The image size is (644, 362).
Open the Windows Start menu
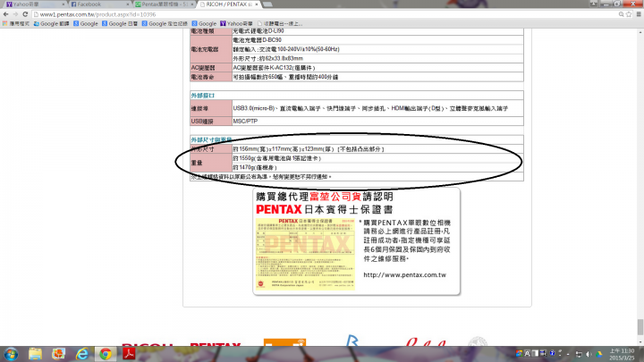click(11, 354)
